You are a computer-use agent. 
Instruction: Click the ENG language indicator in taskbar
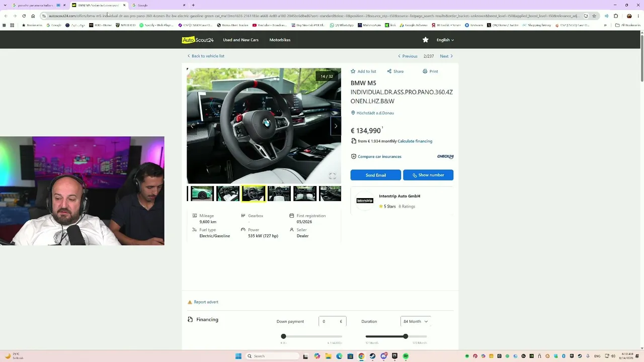(x=597, y=356)
